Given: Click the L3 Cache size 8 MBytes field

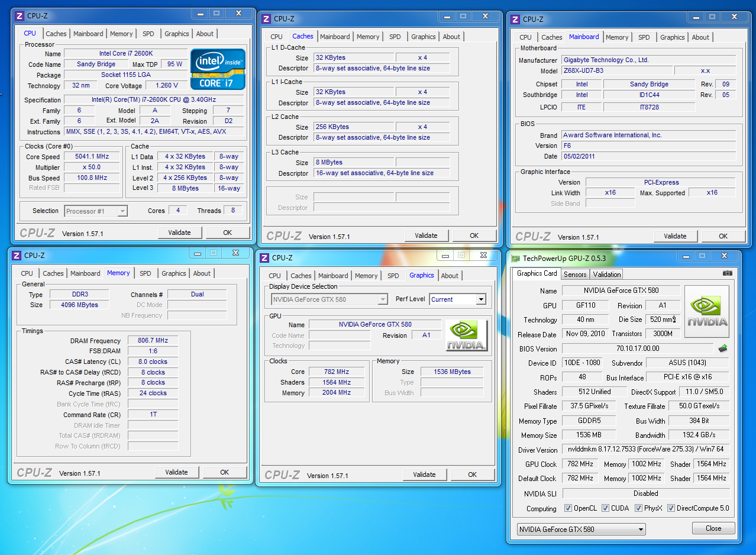Looking at the screenshot, I should [353, 163].
